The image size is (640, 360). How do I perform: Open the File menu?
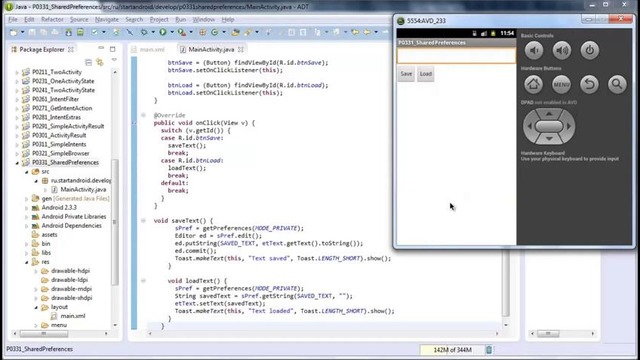pyautogui.click(x=13, y=19)
